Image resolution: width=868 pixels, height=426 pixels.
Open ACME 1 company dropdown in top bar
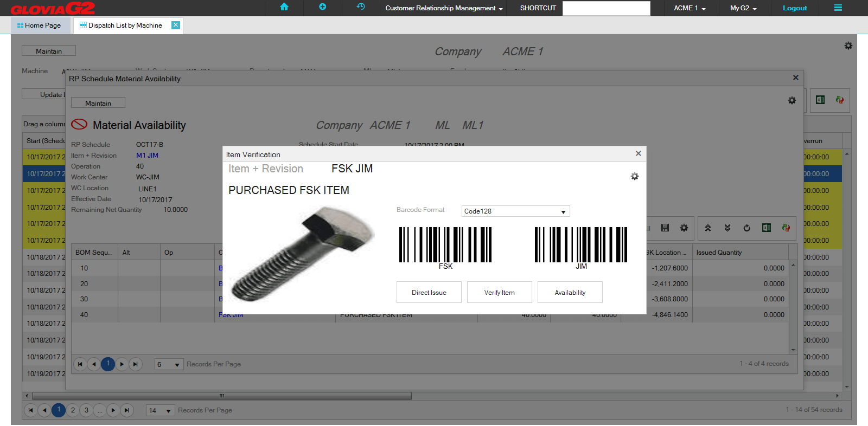(690, 8)
